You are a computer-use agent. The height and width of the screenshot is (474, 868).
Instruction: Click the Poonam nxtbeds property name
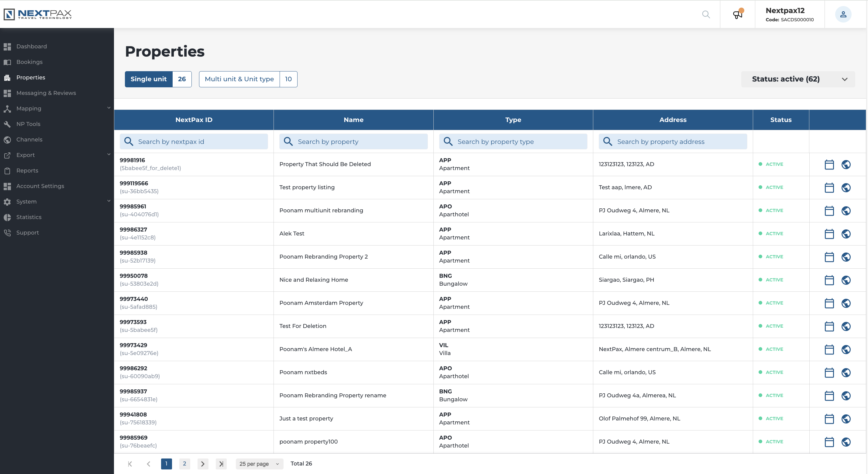[303, 372]
